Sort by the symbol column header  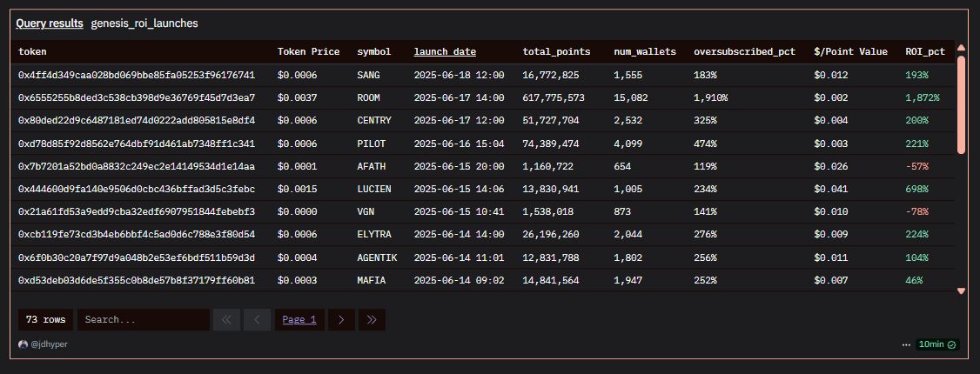[373, 52]
